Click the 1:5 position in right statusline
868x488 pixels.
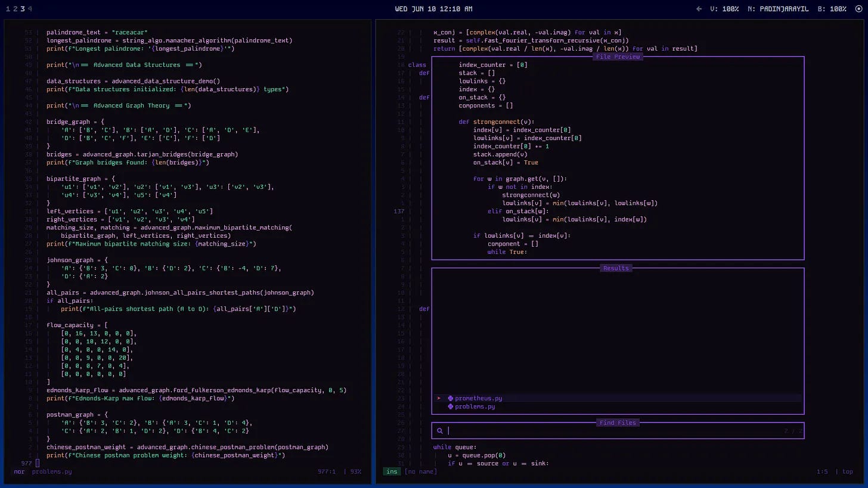(822, 471)
